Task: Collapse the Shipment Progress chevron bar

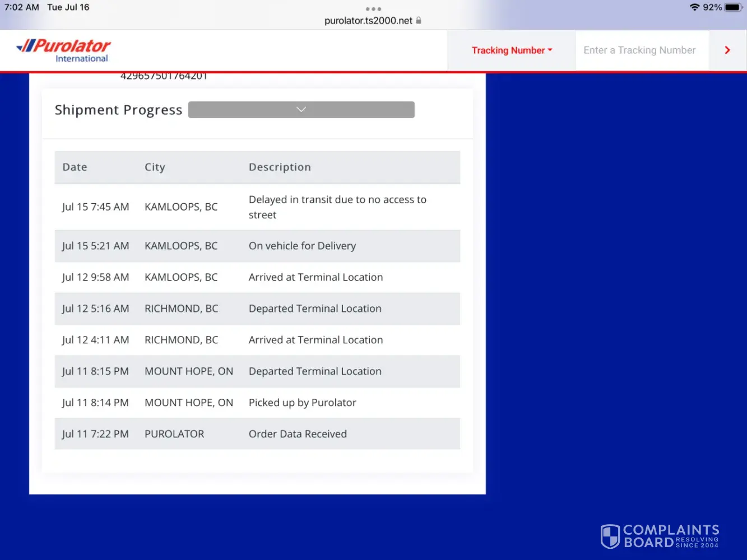Action: pos(301,110)
